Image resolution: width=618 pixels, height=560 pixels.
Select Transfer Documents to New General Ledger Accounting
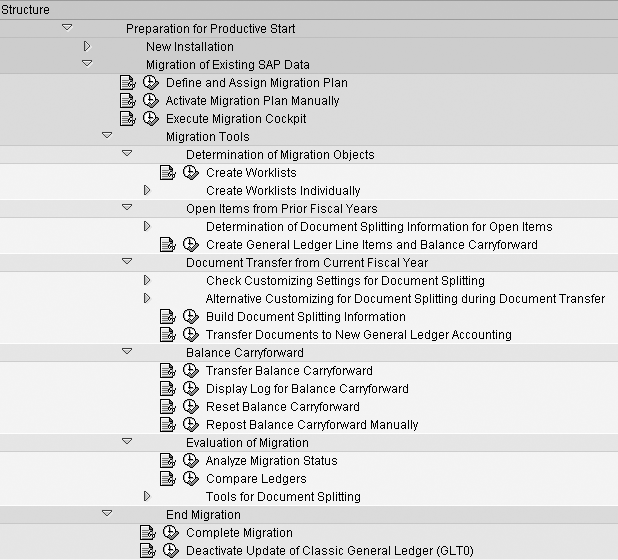[x=359, y=335]
